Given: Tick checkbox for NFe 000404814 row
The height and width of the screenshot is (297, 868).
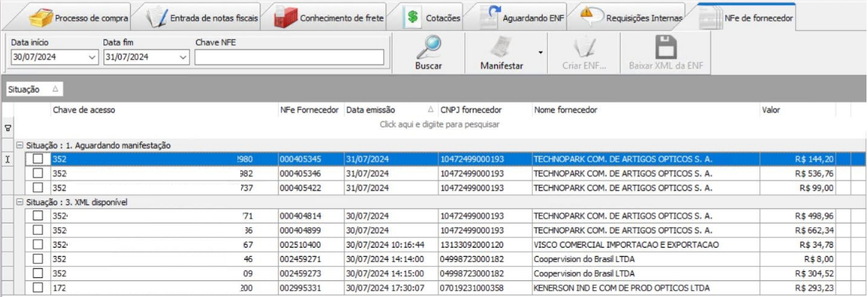Looking at the screenshot, I should pos(38,216).
